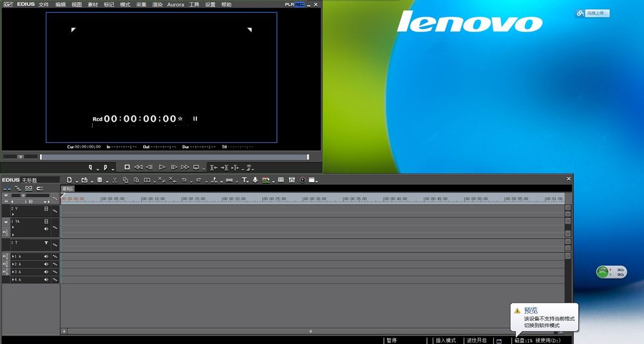Open the timeline scale dropdown
Screen dimensions: 644x344
pyautogui.click(x=45, y=202)
